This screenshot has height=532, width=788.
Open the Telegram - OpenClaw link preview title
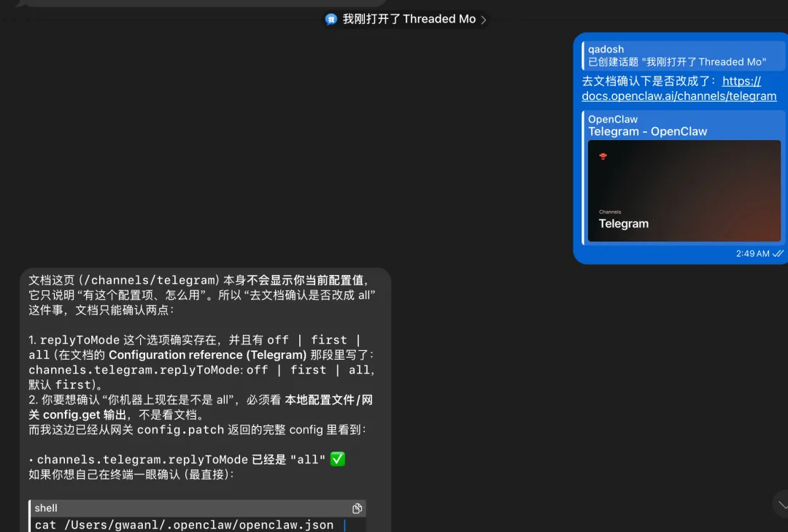(647, 132)
